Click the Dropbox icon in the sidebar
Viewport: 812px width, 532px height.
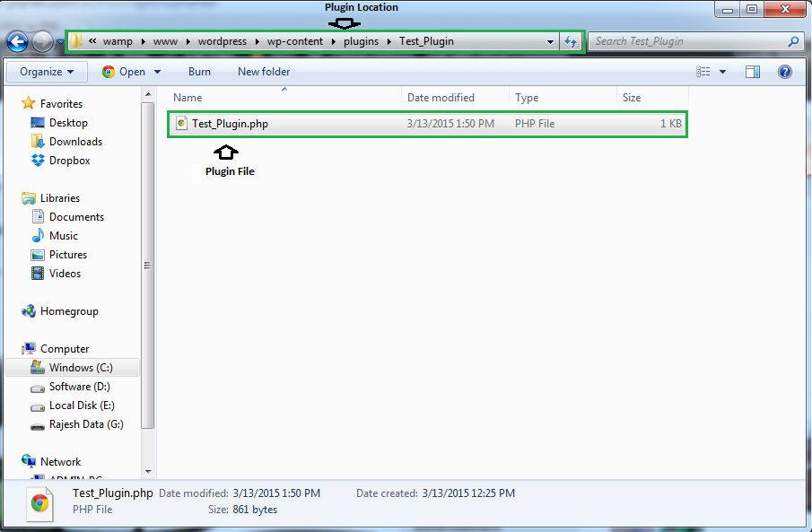coord(38,161)
